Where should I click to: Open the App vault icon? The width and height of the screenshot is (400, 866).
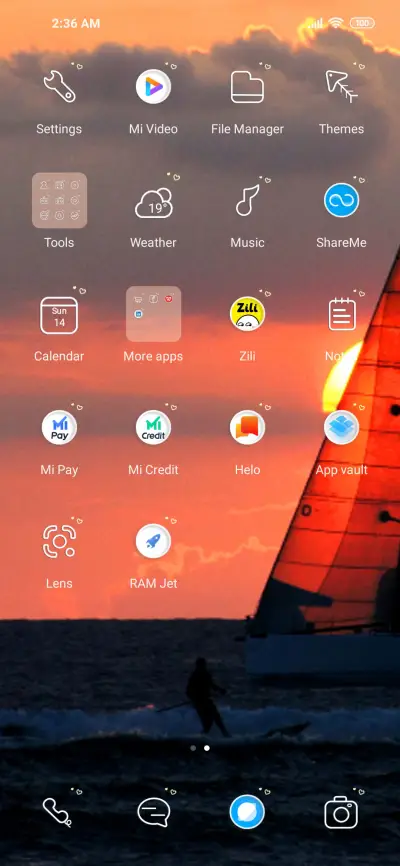pyautogui.click(x=341, y=427)
